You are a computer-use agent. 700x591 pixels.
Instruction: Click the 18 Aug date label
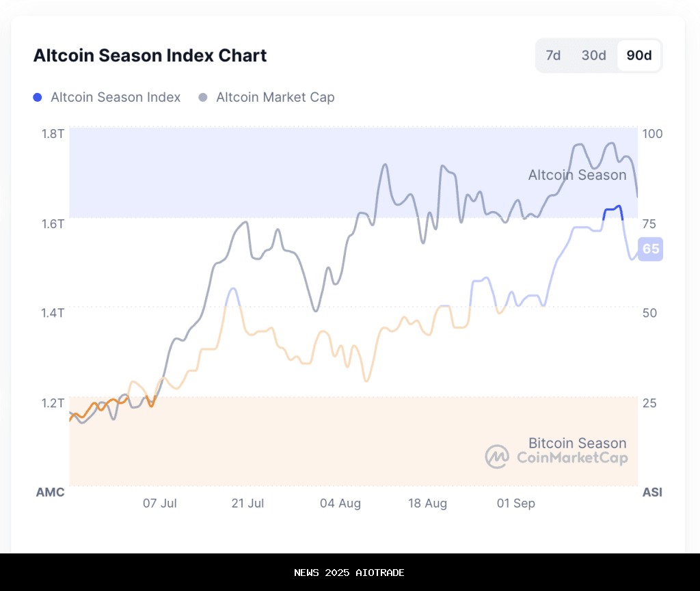(428, 504)
